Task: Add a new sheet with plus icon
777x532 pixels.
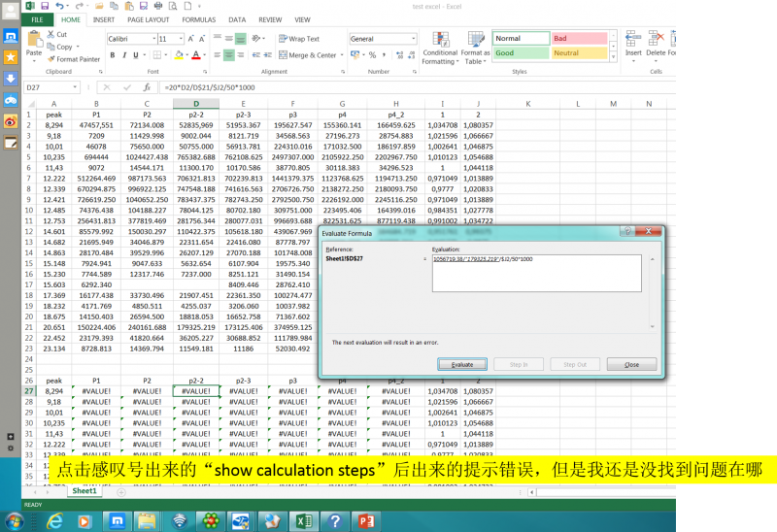Action: point(121,492)
